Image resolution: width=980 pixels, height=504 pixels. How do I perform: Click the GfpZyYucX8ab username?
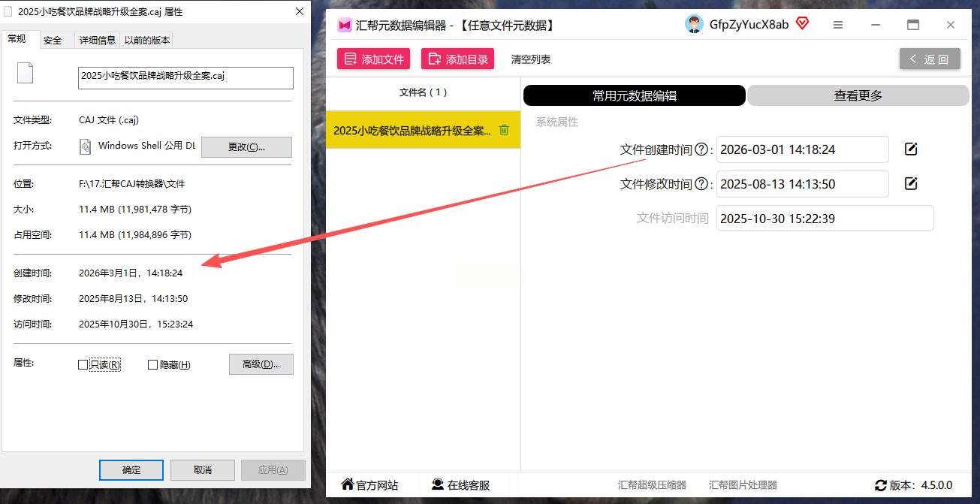[x=749, y=25]
